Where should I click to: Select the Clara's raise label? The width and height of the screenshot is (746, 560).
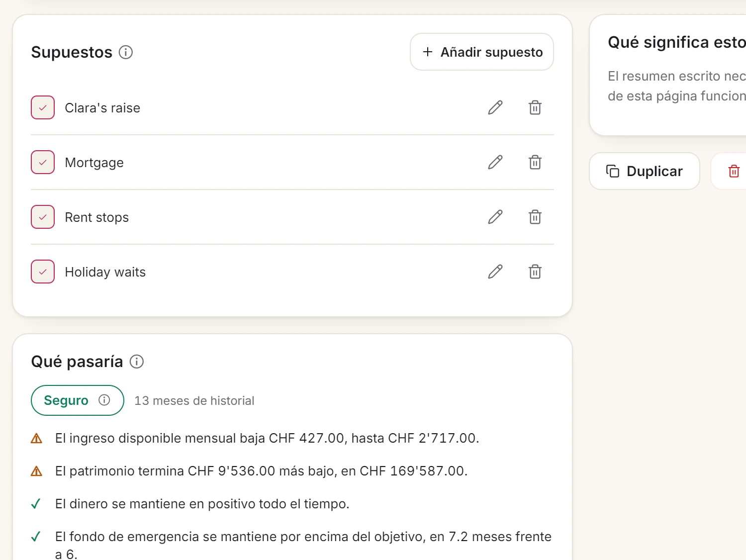(102, 108)
